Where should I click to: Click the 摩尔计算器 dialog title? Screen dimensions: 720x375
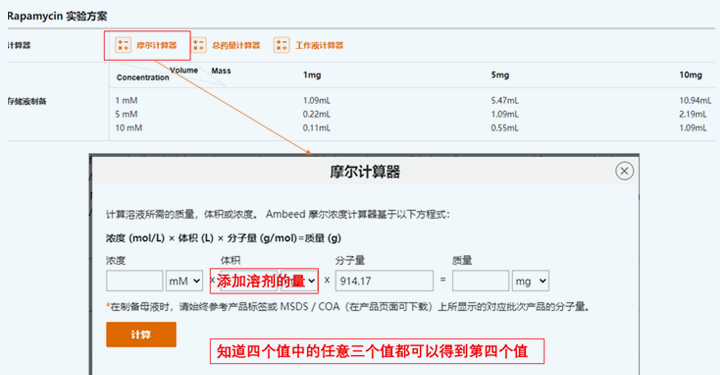[365, 172]
